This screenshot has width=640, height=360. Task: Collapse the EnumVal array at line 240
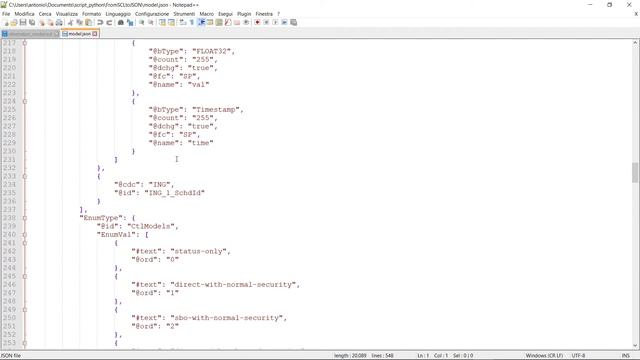[x=24, y=235]
